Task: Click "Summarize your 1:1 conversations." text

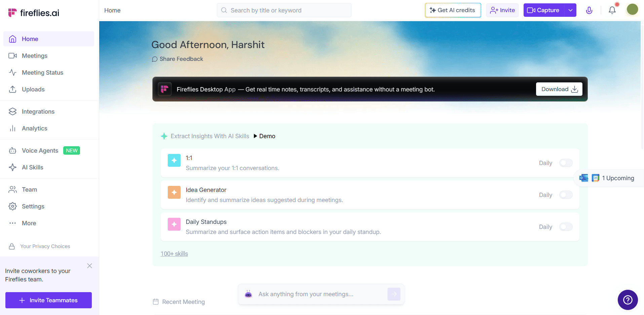Action: click(232, 168)
